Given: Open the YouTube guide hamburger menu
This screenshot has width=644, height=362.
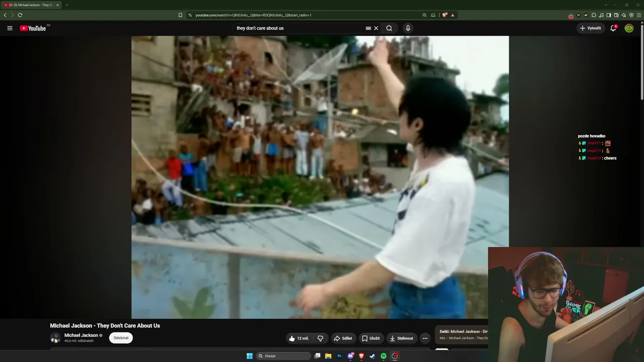Looking at the screenshot, I should pyautogui.click(x=10, y=28).
